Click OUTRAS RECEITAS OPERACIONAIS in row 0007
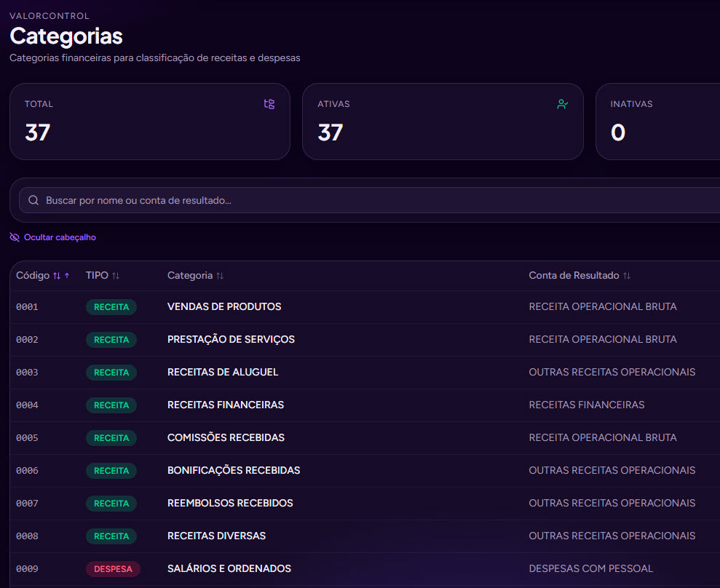 click(x=612, y=503)
